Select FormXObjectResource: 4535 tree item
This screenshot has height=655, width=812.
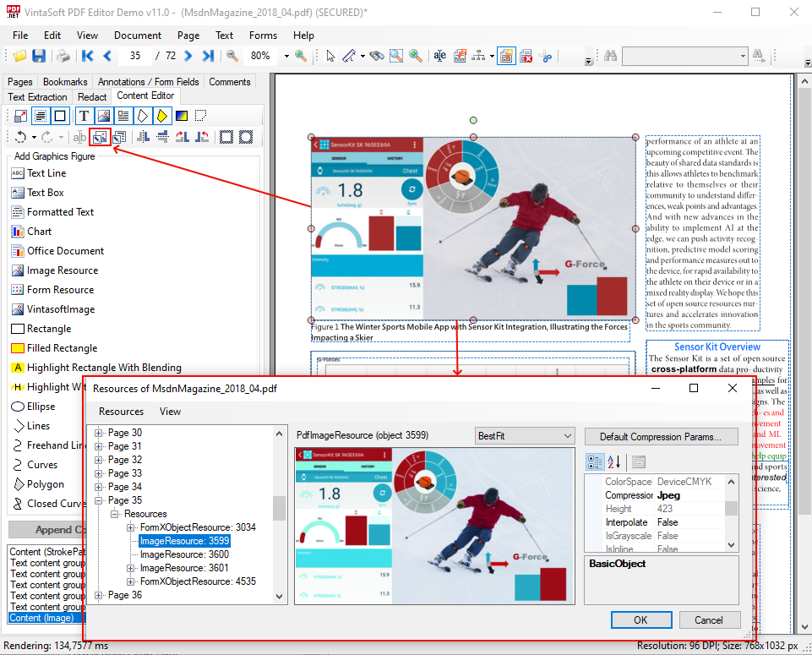(x=198, y=581)
